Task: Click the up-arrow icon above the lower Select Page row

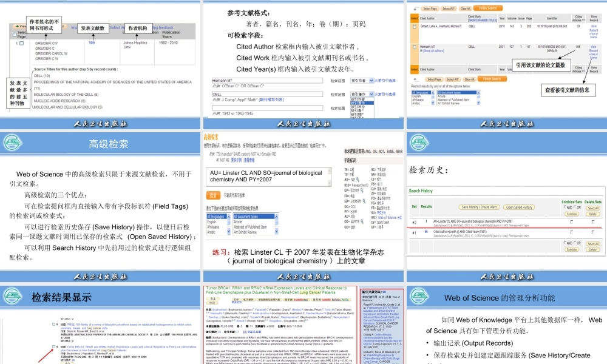Action: pyautogui.click(x=416, y=78)
